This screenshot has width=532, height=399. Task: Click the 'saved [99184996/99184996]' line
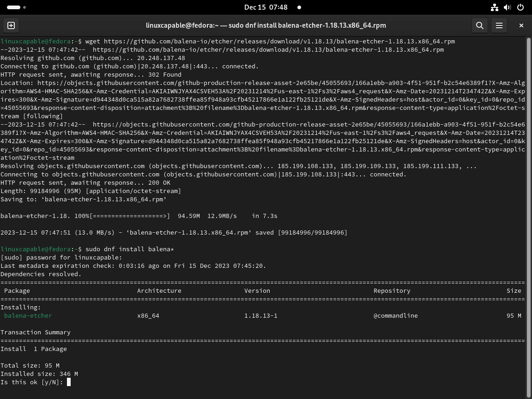[x=174, y=232]
